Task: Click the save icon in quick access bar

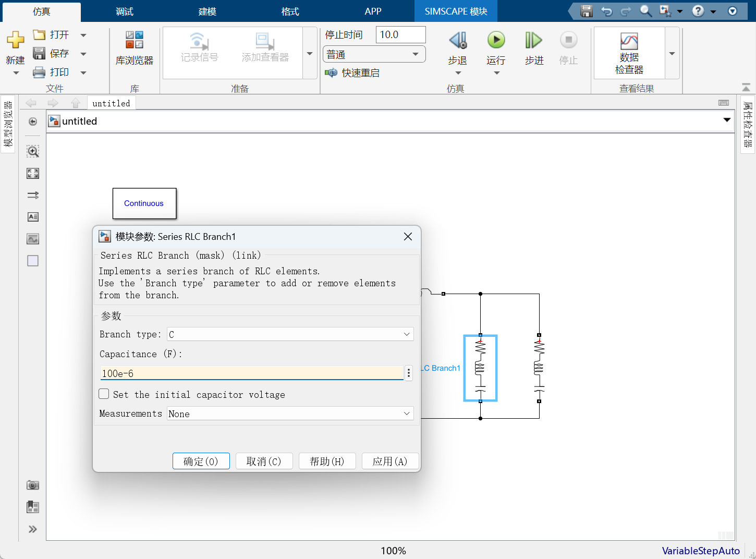Action: (x=587, y=11)
